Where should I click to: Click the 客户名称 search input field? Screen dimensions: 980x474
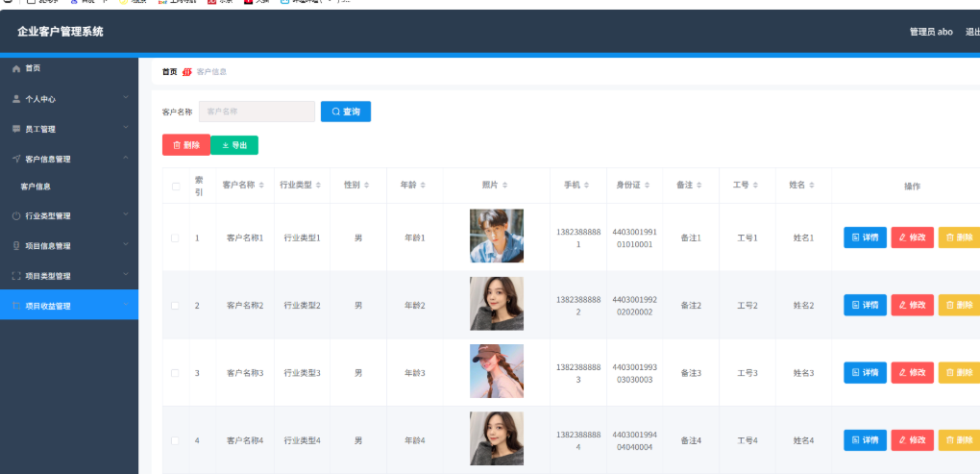coord(257,112)
